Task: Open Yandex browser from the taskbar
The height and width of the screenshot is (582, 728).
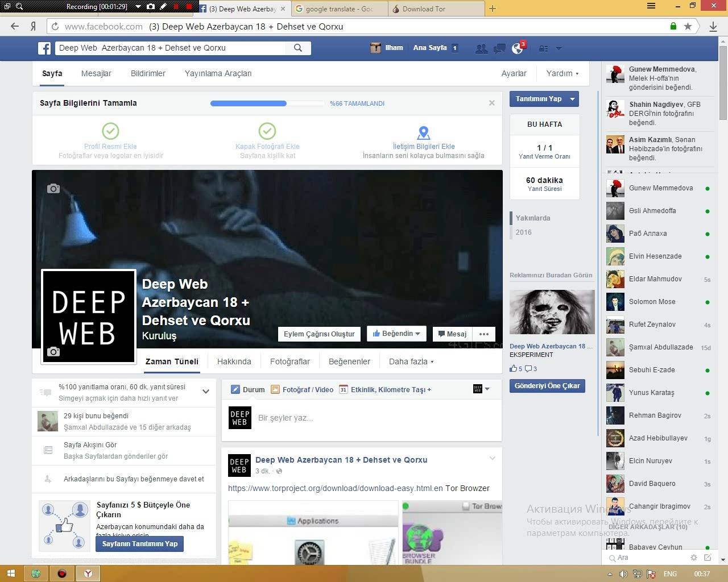Action: [x=88, y=573]
